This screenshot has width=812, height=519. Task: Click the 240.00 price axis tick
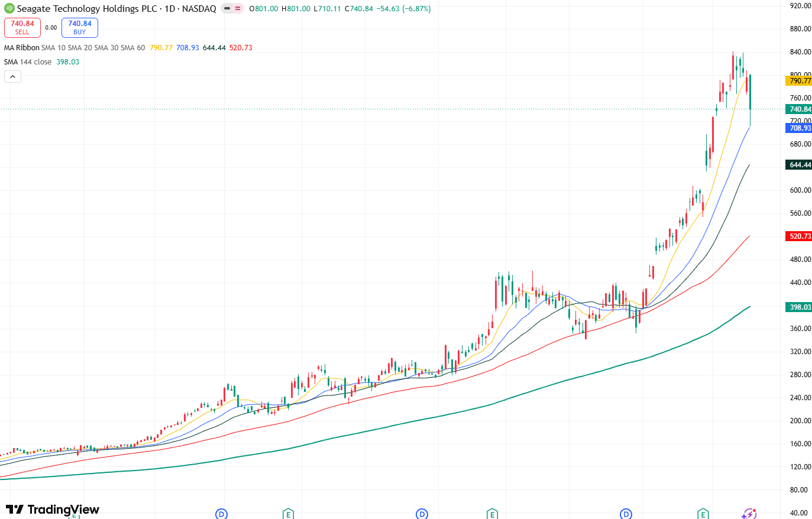click(800, 398)
